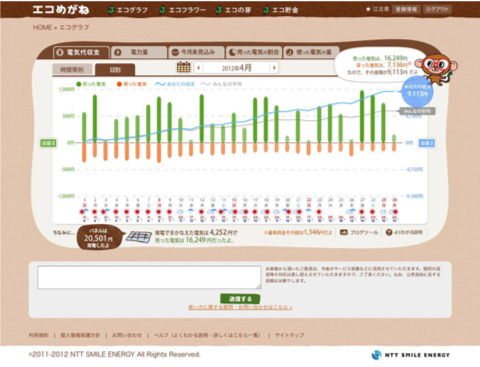Open left axis green 日別 selector
Screen dimensions: 480x367
pyautogui.click(x=48, y=143)
